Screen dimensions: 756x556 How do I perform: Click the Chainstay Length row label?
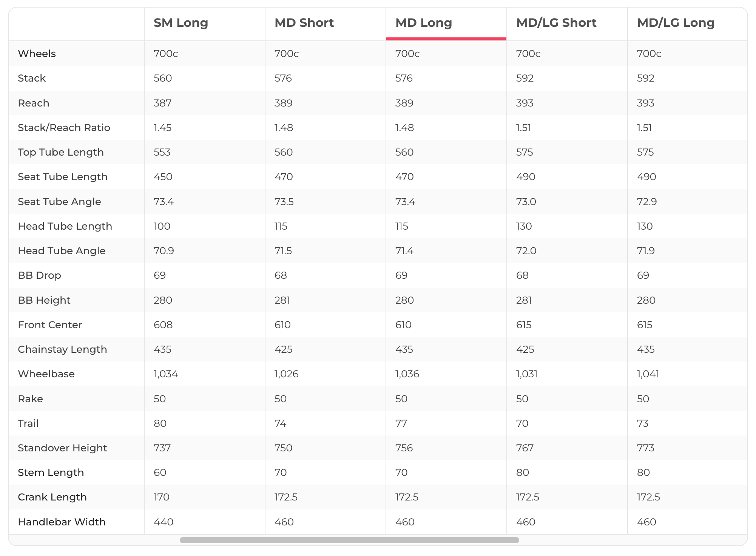[x=62, y=349]
